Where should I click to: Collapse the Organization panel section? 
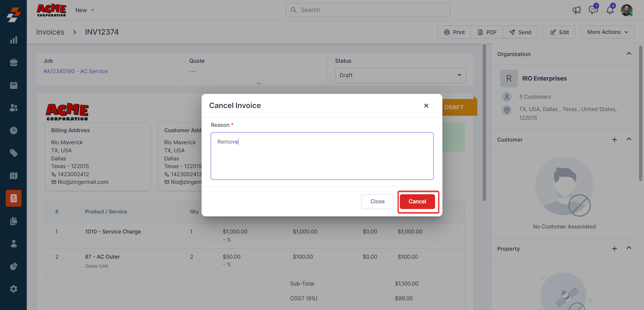point(629,54)
